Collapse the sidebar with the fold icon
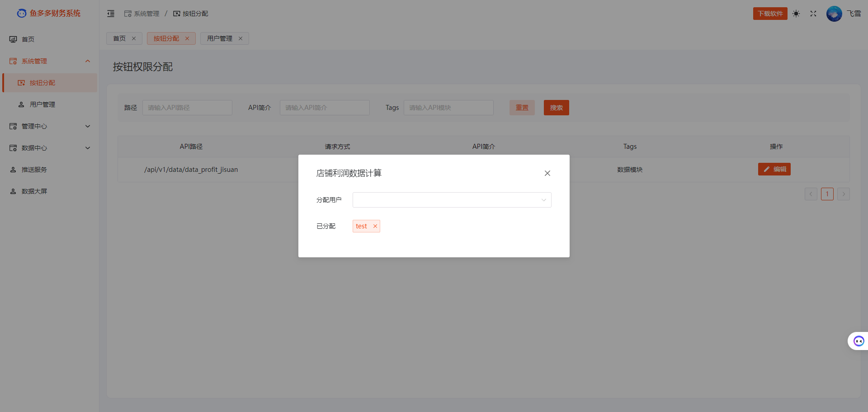 (x=111, y=14)
